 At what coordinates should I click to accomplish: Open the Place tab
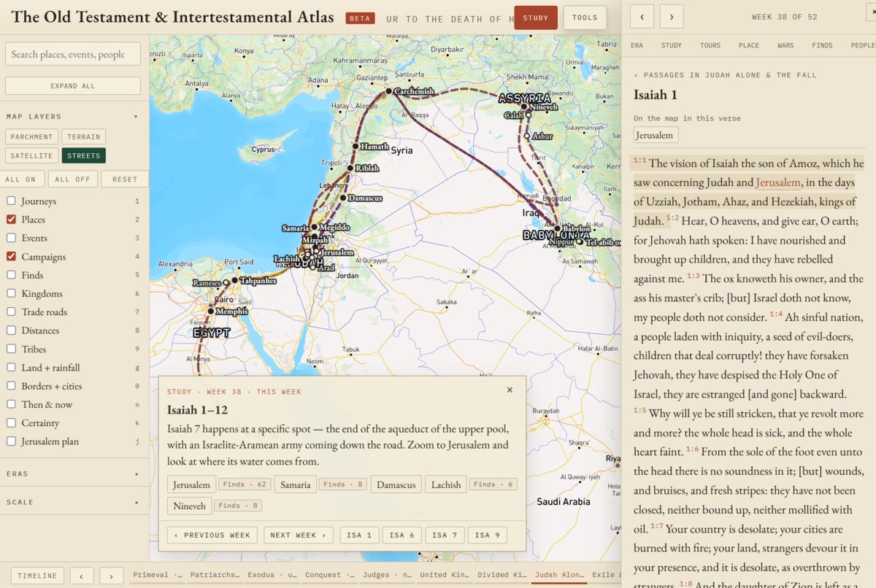pos(749,45)
